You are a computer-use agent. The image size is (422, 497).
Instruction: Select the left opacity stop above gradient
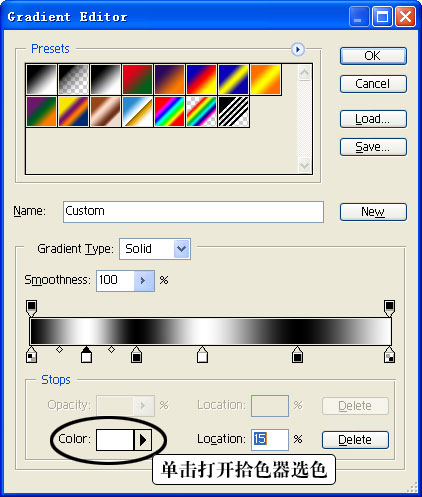click(32, 308)
